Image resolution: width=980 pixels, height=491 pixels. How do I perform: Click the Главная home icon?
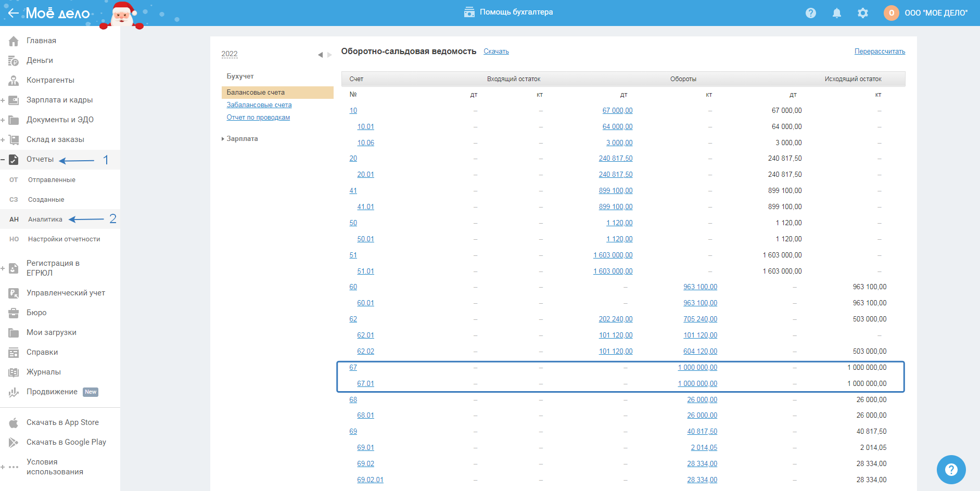point(14,41)
